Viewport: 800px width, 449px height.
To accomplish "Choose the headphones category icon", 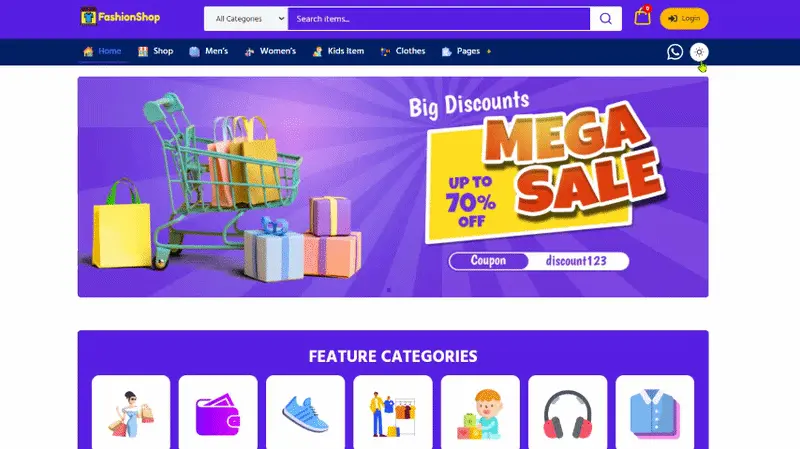I will tap(567, 414).
